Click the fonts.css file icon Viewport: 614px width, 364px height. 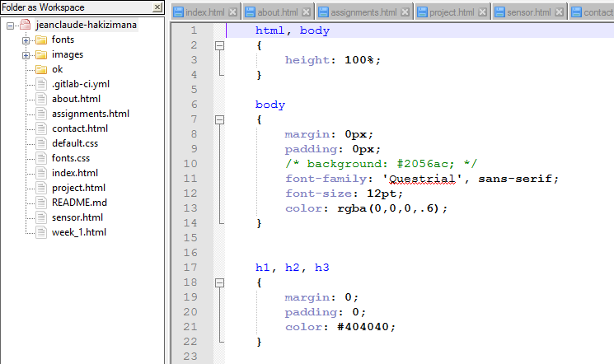(41, 158)
